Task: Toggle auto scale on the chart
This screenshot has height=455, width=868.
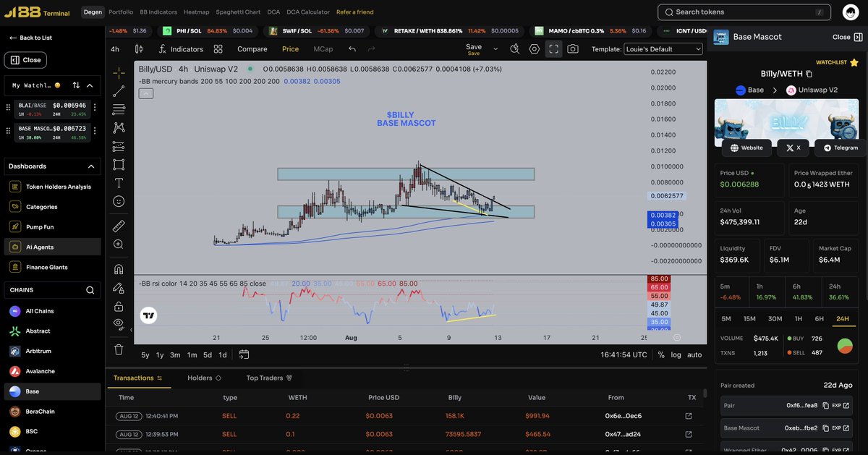Action: click(694, 354)
